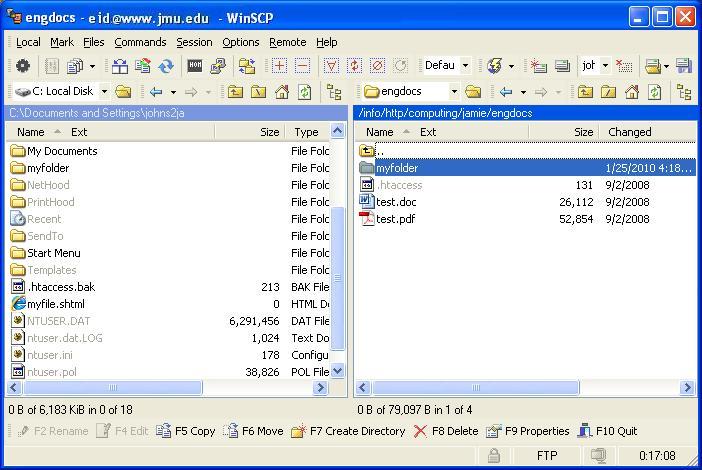This screenshot has width=702, height=470.
Task: Open remote directory folder icon beside engdocs
Action: [473, 92]
